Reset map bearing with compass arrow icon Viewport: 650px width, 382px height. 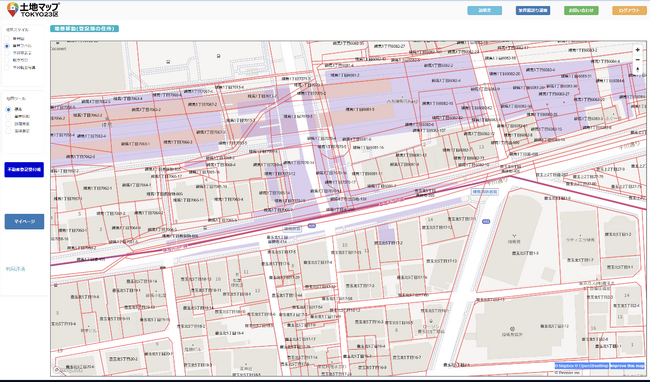(x=638, y=70)
